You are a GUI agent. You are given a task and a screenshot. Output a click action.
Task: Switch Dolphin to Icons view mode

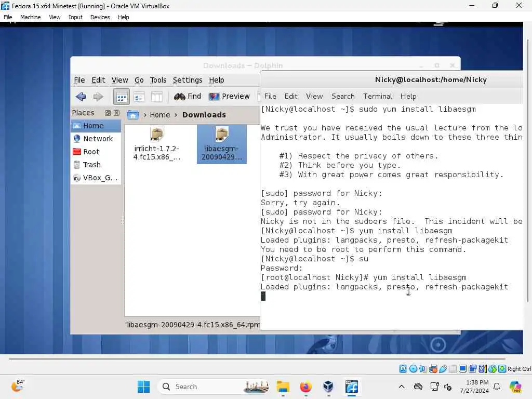(x=121, y=97)
